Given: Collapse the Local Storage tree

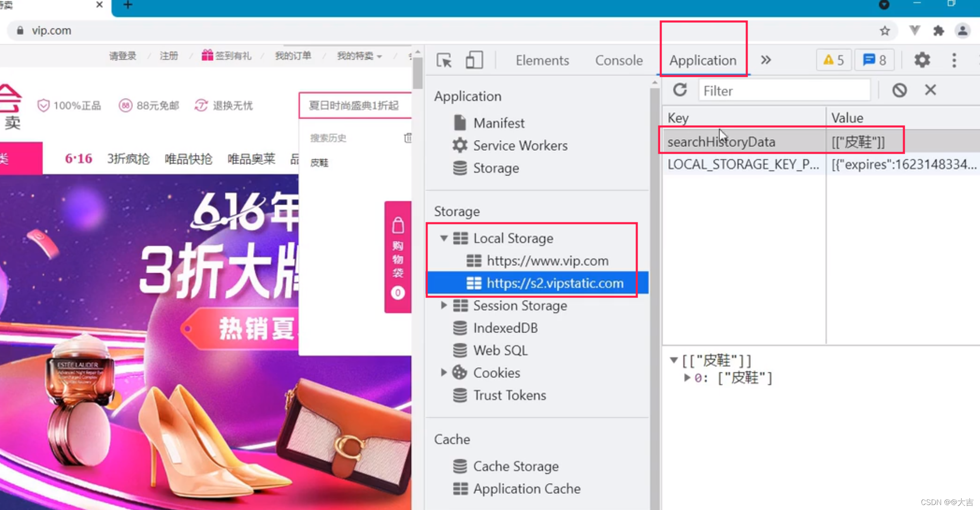Looking at the screenshot, I should point(444,238).
